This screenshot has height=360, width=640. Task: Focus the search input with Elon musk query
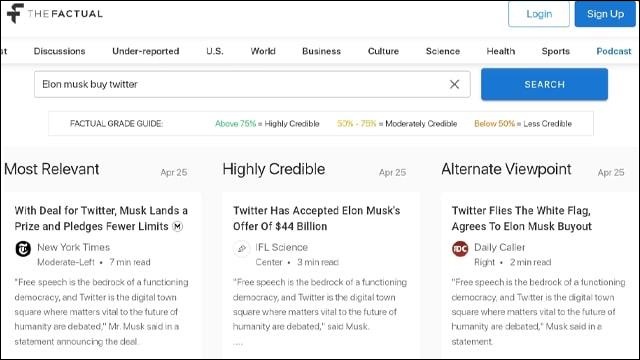[252, 84]
